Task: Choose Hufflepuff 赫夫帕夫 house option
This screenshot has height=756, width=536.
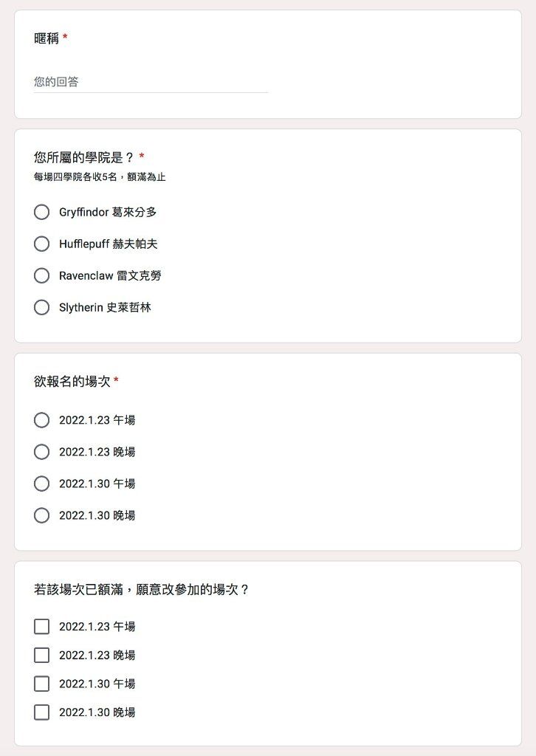Action: [x=41, y=244]
